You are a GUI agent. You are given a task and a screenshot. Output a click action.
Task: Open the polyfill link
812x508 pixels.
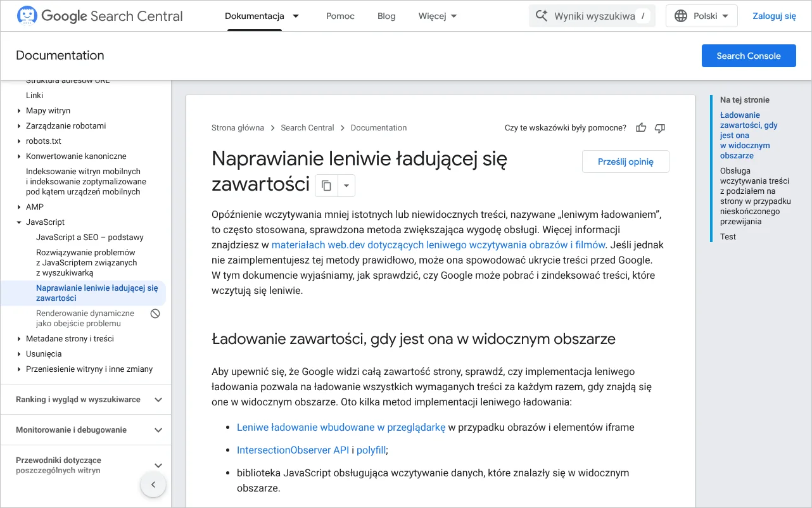click(372, 450)
